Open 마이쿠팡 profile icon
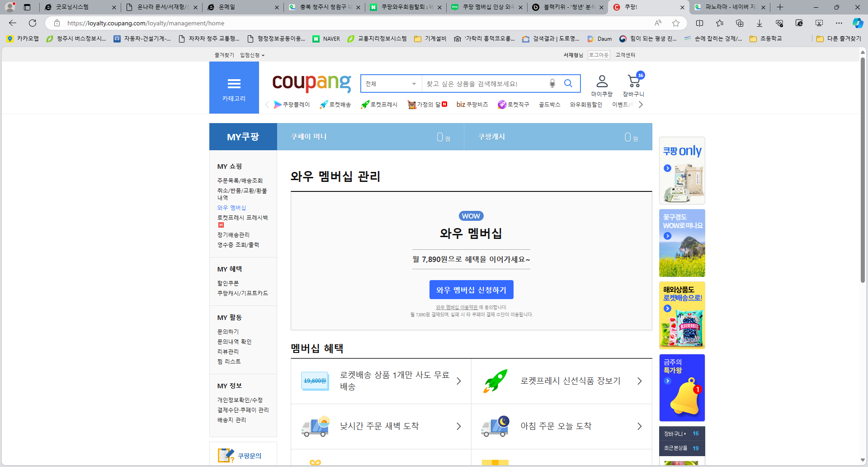Viewport: 868px width, 467px height. pos(602,86)
